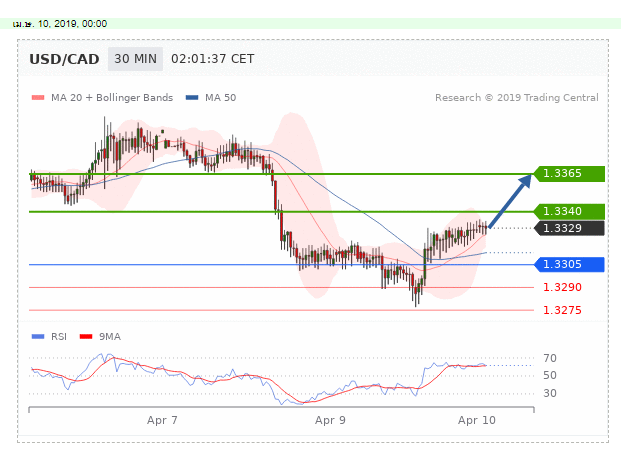Click the RSI legend label
The height and width of the screenshot is (453, 621).
[59, 337]
